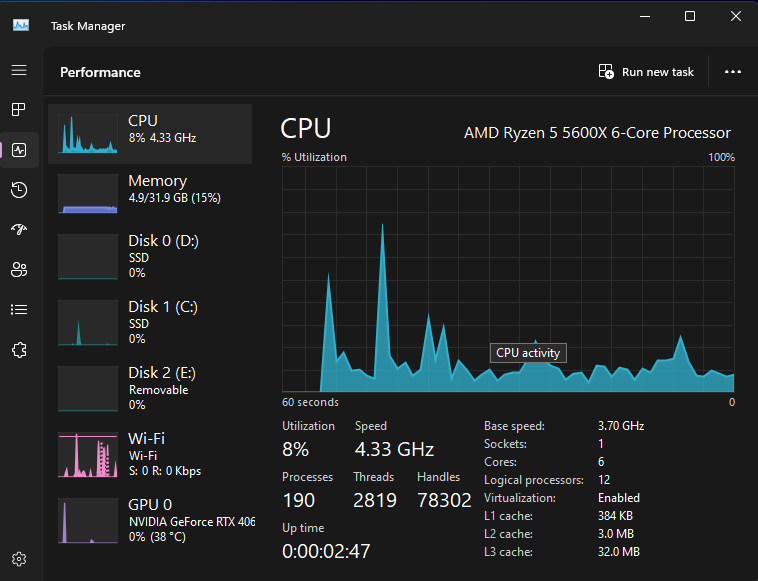Click the 60 seconds axis label

coord(310,402)
